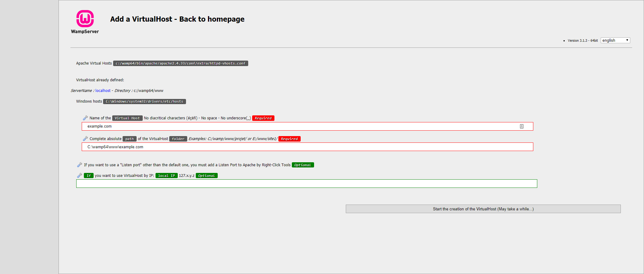Click wrench icon beside Listen port instruction
This screenshot has height=274, width=644.
click(x=80, y=165)
